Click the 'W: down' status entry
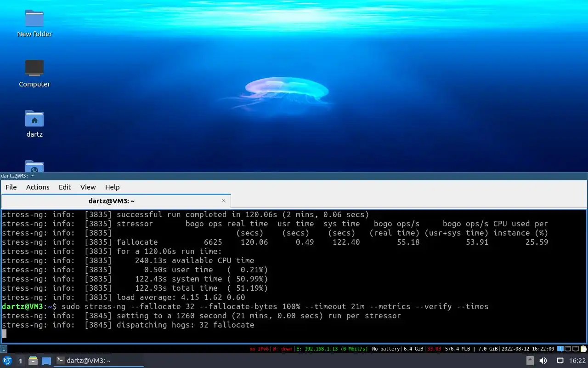The height and width of the screenshot is (368, 588). coord(282,349)
